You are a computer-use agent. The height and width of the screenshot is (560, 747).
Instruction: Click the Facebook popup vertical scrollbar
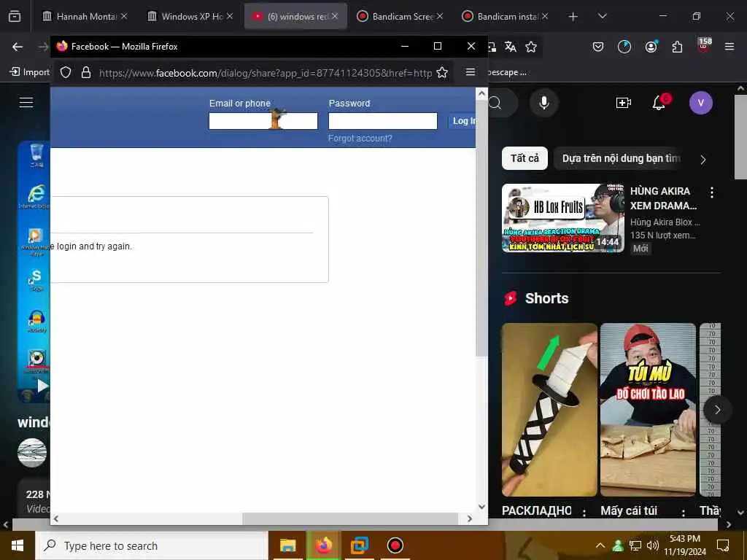(481, 227)
